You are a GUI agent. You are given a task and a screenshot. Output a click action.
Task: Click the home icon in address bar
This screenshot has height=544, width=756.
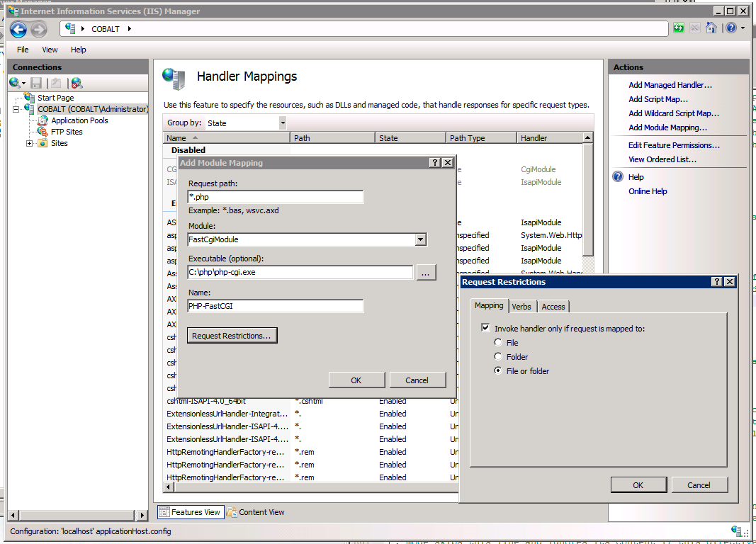711,28
